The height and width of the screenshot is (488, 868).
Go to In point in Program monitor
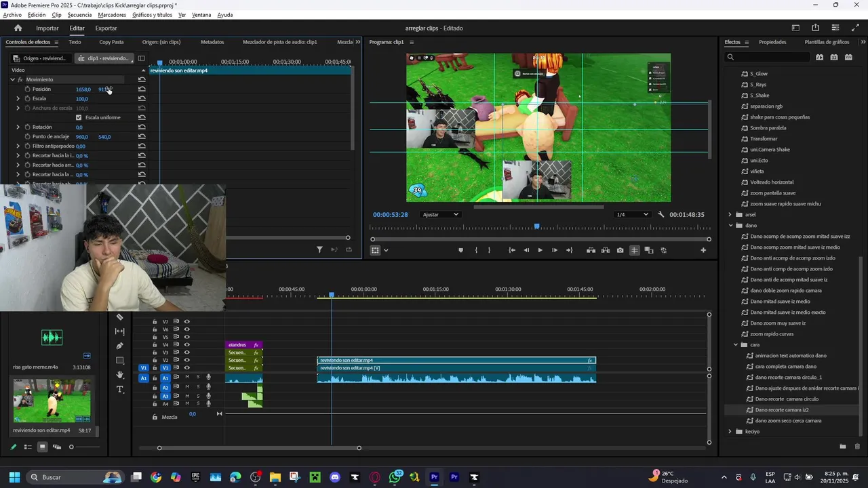point(512,250)
